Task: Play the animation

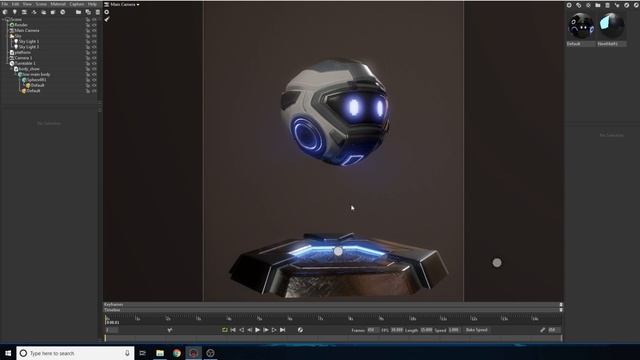Action: pos(258,330)
